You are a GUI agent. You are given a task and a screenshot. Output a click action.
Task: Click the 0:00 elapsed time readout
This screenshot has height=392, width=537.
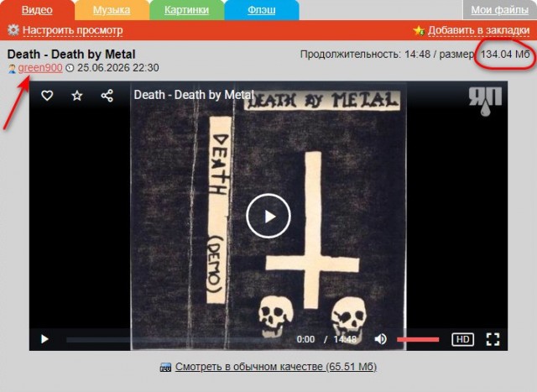(305, 339)
